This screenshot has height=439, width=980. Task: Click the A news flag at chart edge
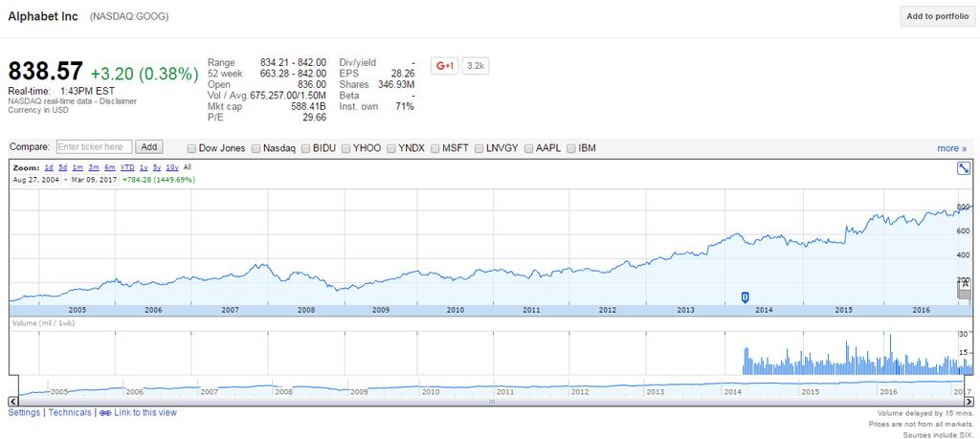pos(965,284)
